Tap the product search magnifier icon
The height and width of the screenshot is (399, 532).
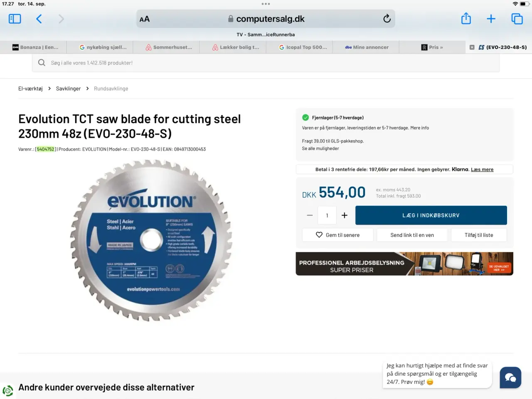click(42, 63)
